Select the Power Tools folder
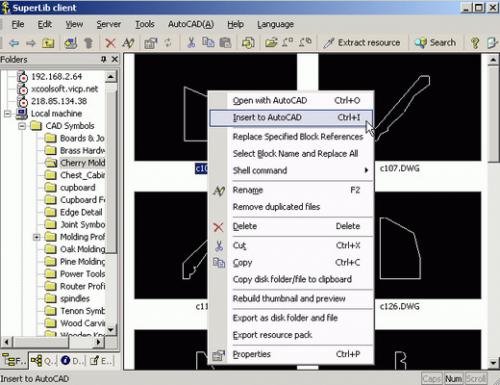Screen dimensions: 500x385 [x=82, y=274]
